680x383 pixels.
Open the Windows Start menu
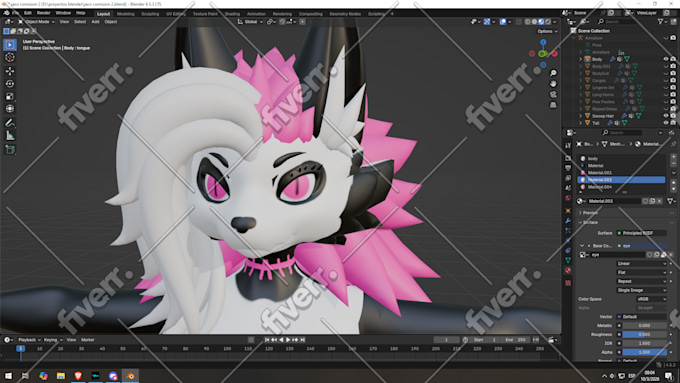pyautogui.click(x=8, y=376)
